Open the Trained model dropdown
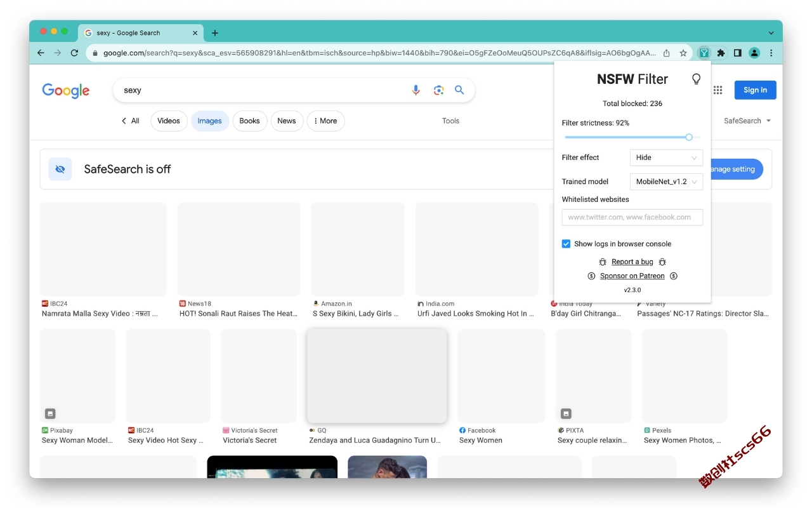This screenshot has height=508, width=812. tap(666, 182)
